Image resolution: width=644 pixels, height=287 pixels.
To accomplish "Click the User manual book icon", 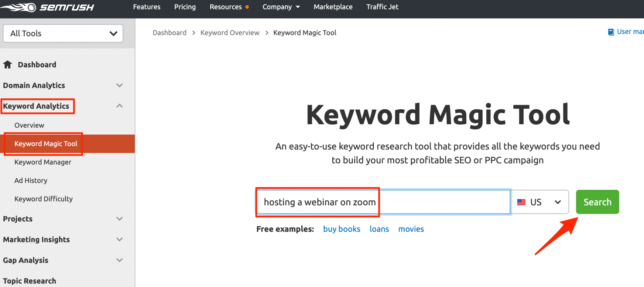I will tap(611, 32).
